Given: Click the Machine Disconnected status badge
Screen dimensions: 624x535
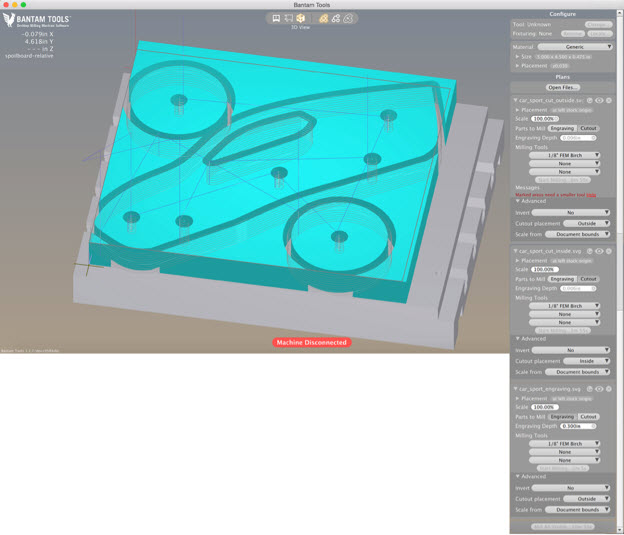Looking at the screenshot, I should point(312,342).
